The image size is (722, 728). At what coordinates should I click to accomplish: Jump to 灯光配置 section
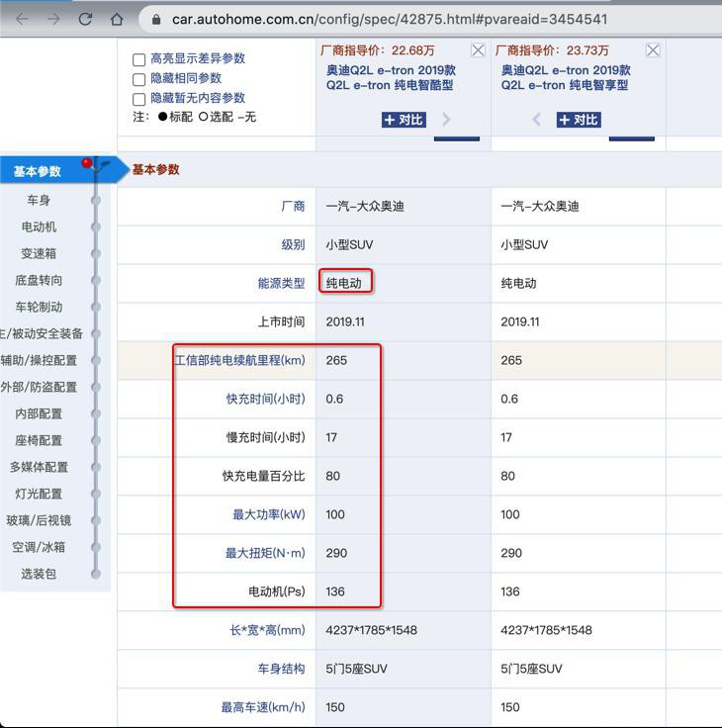(x=39, y=494)
